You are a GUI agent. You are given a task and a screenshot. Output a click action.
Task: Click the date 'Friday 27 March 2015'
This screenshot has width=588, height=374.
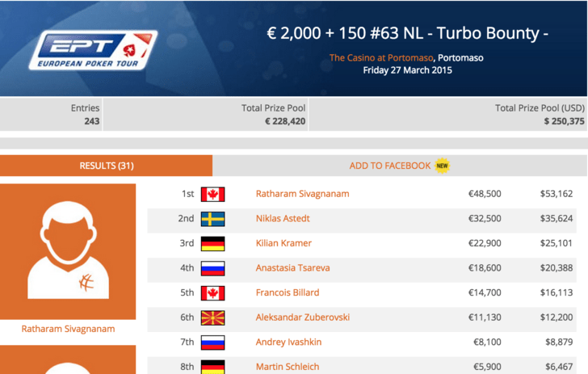(407, 70)
